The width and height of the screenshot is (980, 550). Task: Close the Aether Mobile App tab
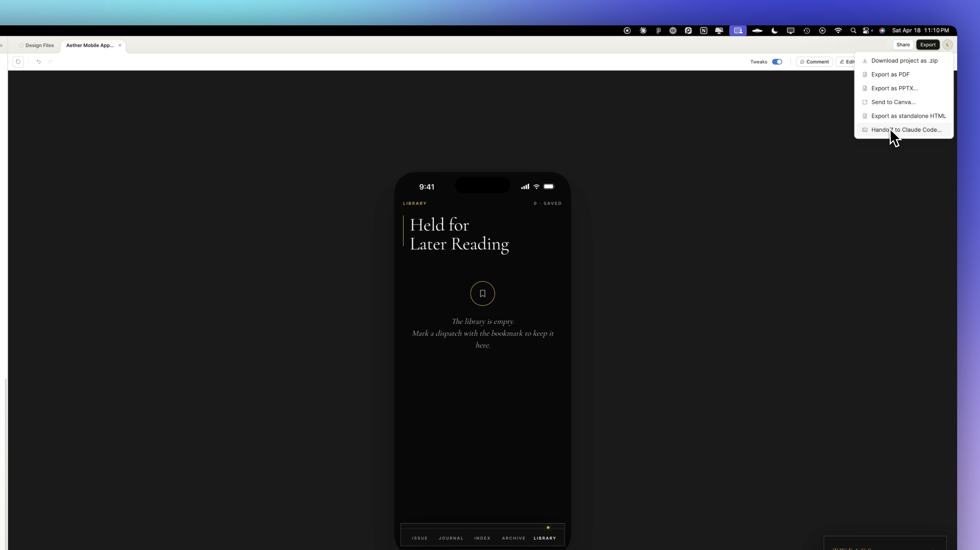coord(120,46)
